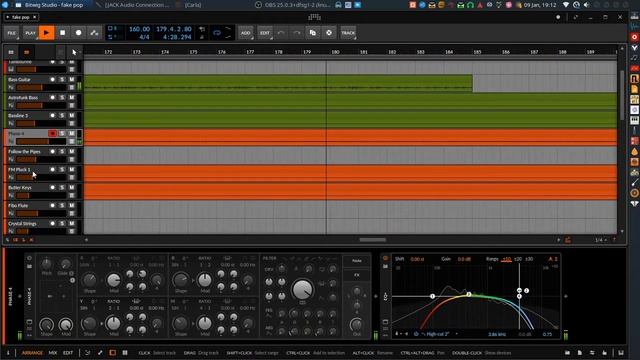Click the Bass Guitar clip in arranger
This screenshot has height=360, width=640.
pyautogui.click(x=278, y=83)
